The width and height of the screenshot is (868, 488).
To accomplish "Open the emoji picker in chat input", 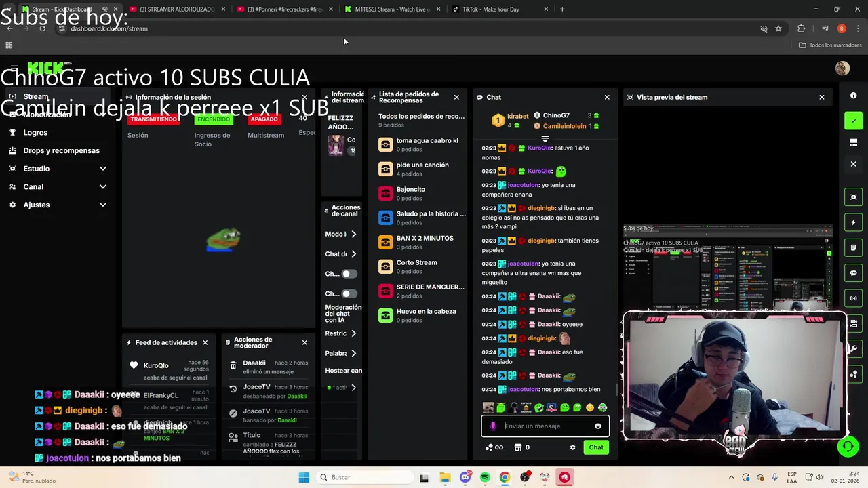I will [597, 426].
